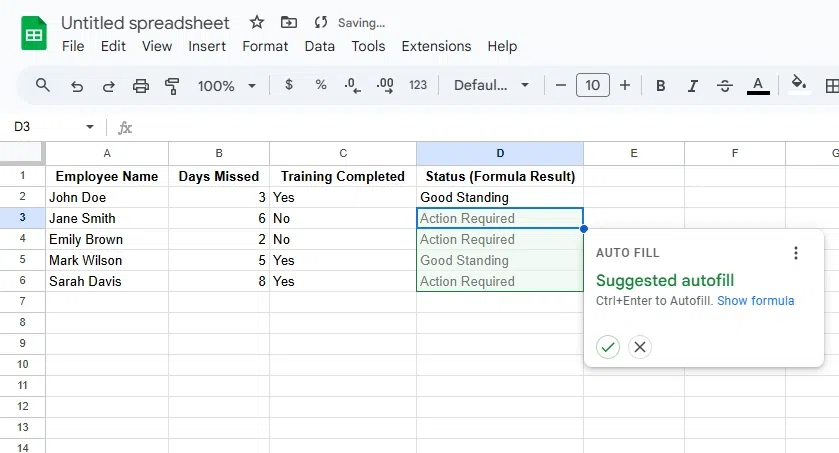Star the Untitled spreadsheet document
Screen dimensions: 839x453
[x=257, y=22]
